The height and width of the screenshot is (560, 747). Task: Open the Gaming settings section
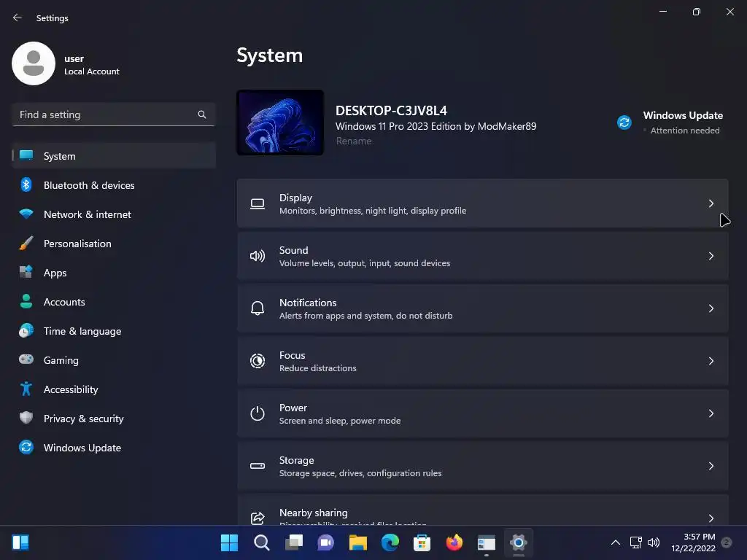113,360
